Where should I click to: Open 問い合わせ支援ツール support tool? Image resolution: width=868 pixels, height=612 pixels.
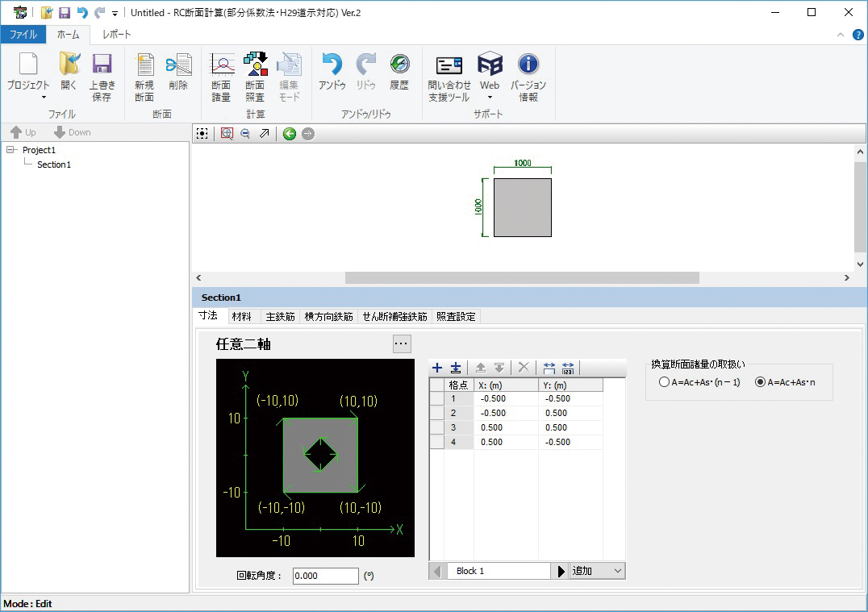point(449,77)
